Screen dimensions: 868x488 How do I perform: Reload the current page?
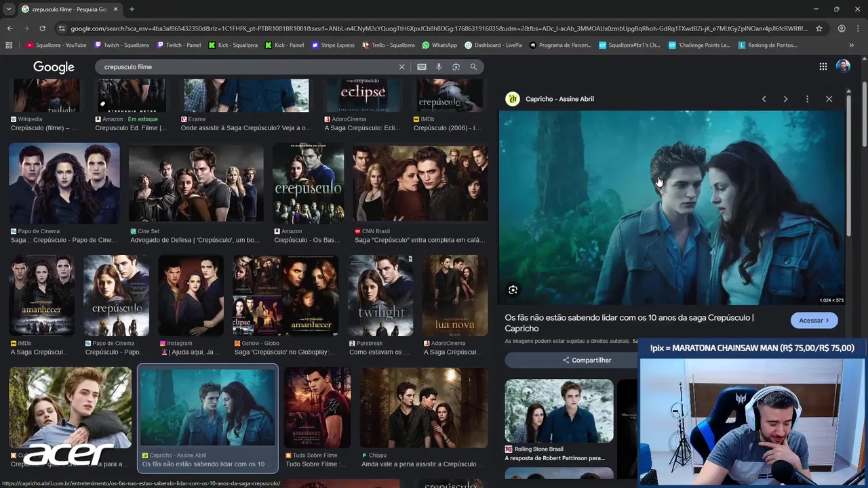point(42,28)
